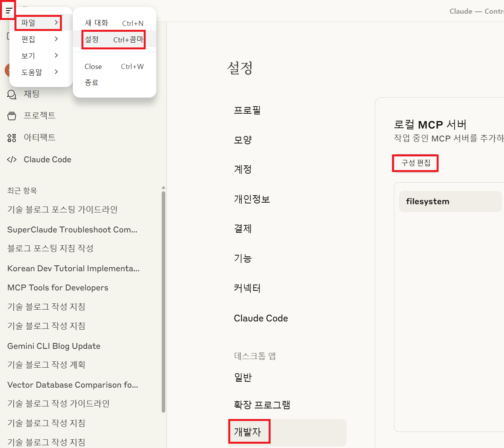The height and width of the screenshot is (448, 504).
Task: Click the code brackets icon beside Claude Code
Action: point(12,160)
